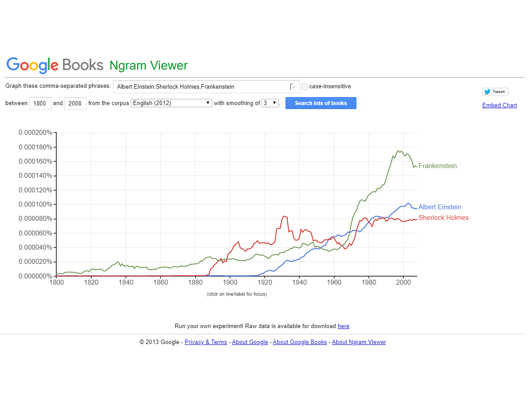This screenshot has width=532, height=399.
Task: Enable the case-insensitive checkbox
Action: (305, 87)
